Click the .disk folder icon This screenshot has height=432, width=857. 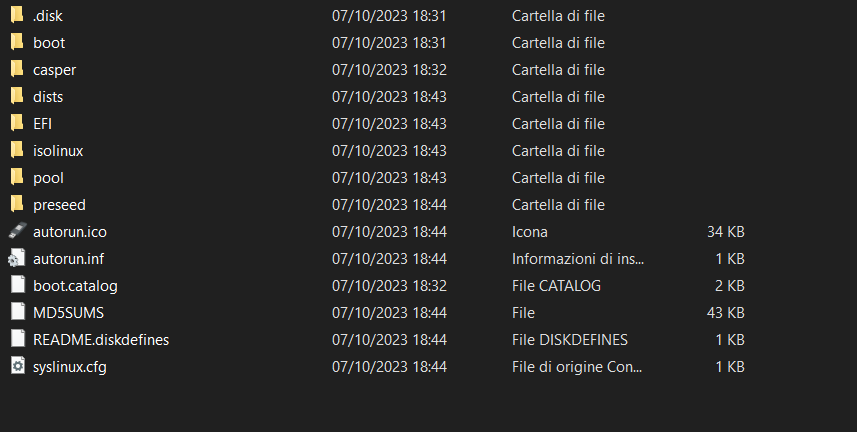coord(17,16)
